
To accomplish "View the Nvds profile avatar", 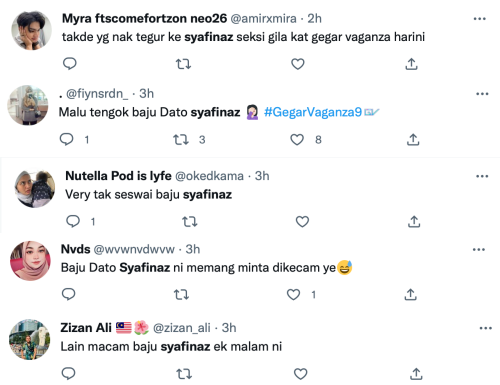I will tap(30, 261).
